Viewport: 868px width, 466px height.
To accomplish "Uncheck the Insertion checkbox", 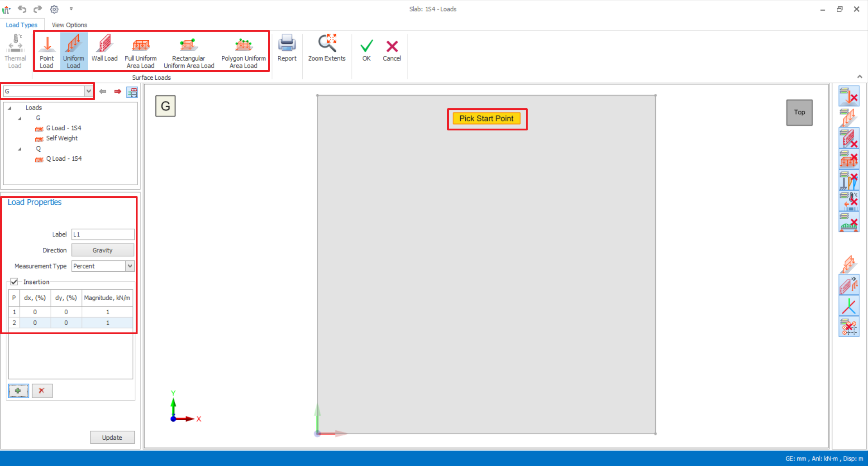I will (14, 282).
